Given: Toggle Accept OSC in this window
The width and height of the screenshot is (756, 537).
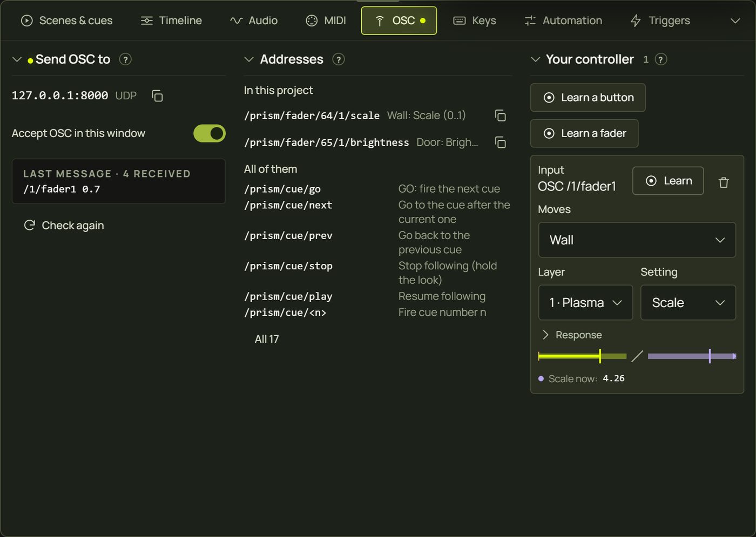Looking at the screenshot, I should point(210,133).
